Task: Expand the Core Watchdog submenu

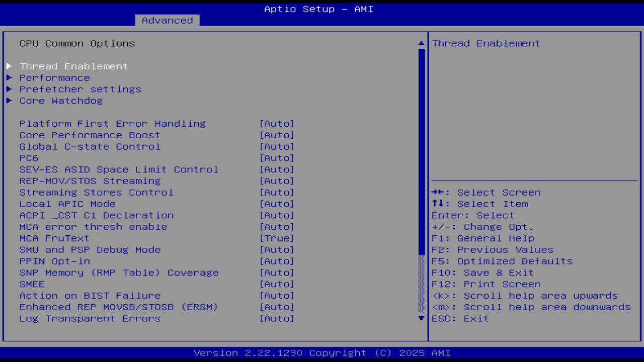Action: click(60, 101)
